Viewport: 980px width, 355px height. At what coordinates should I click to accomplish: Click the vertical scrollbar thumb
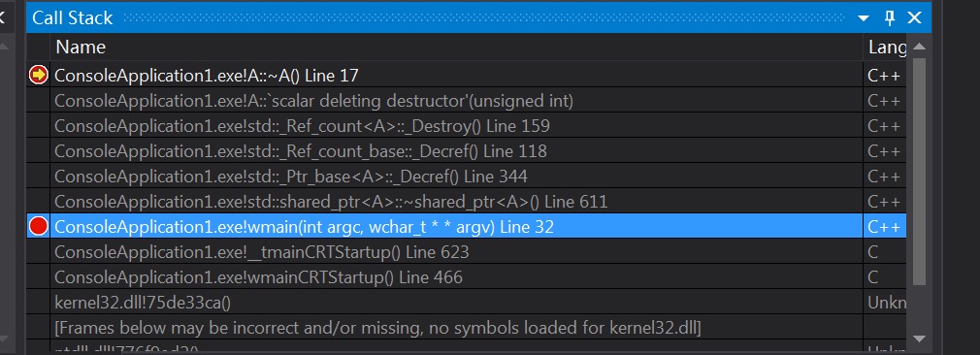pos(919,171)
